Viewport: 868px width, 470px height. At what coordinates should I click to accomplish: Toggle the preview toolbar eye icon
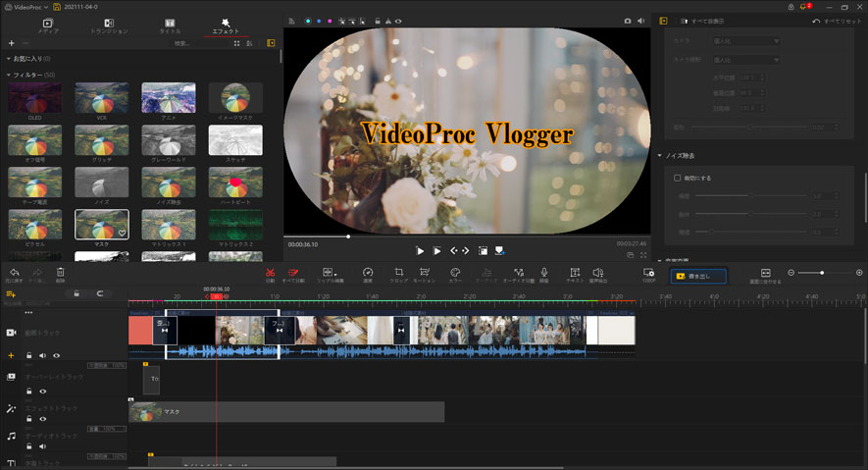pos(398,21)
